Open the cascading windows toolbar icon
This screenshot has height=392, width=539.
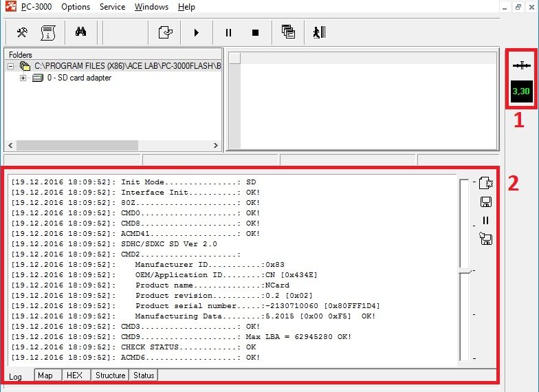288,32
